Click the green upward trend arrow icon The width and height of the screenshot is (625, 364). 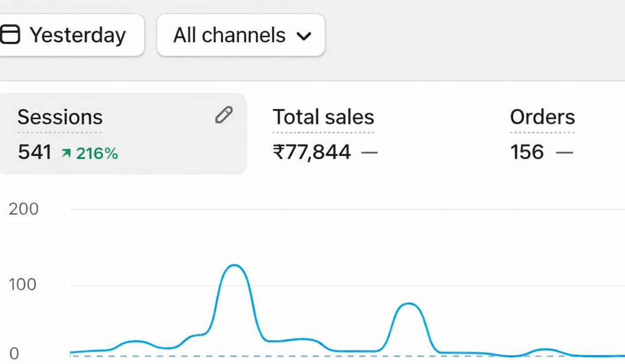point(66,153)
